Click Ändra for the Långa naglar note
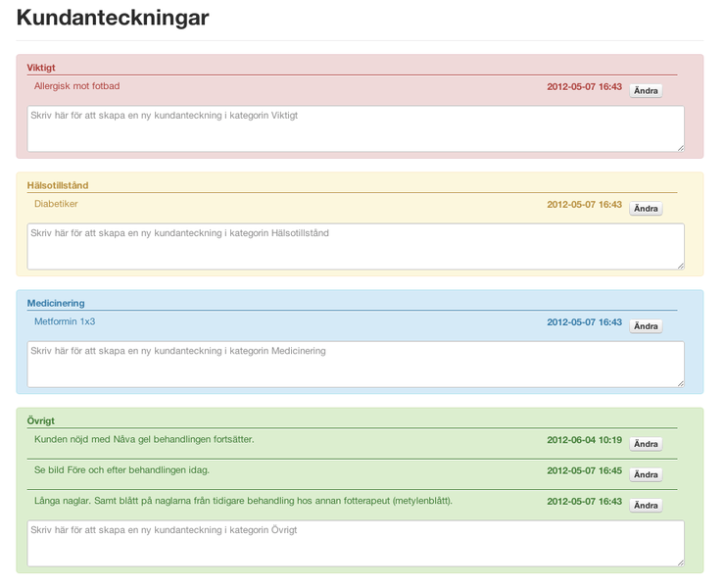The image size is (725, 588). 646,505
